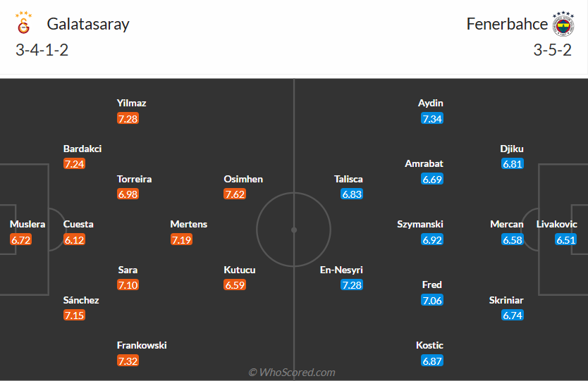
Task: Select Frankowski's 7.32 rating badge
Action: click(x=128, y=361)
